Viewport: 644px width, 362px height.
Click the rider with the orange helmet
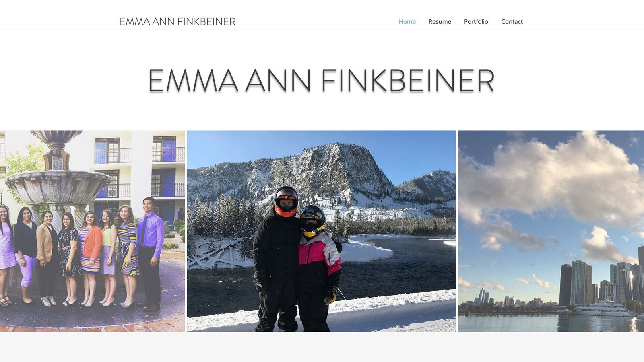coord(277,257)
